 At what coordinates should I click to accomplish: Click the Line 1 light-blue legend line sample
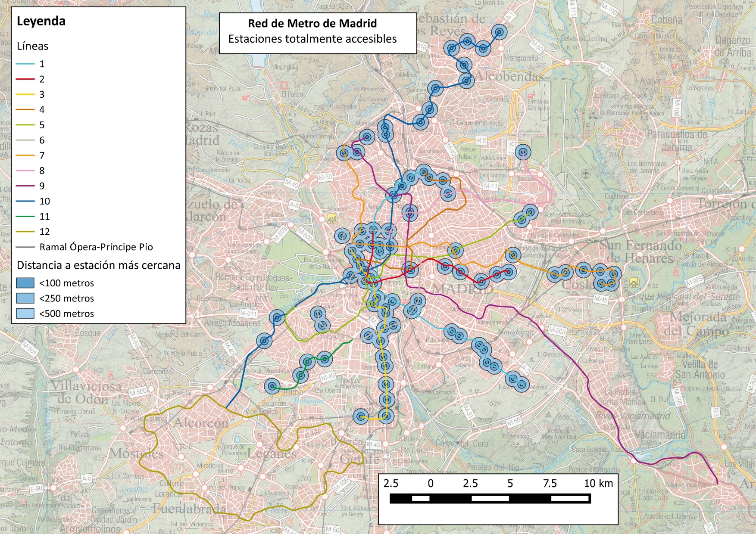tap(25, 64)
